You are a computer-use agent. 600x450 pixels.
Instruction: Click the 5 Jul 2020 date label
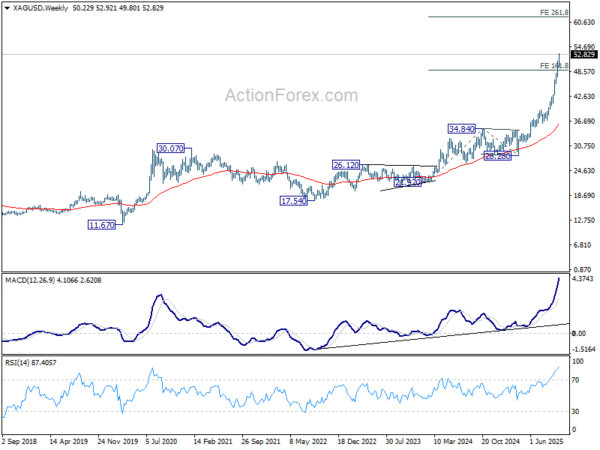167,442
